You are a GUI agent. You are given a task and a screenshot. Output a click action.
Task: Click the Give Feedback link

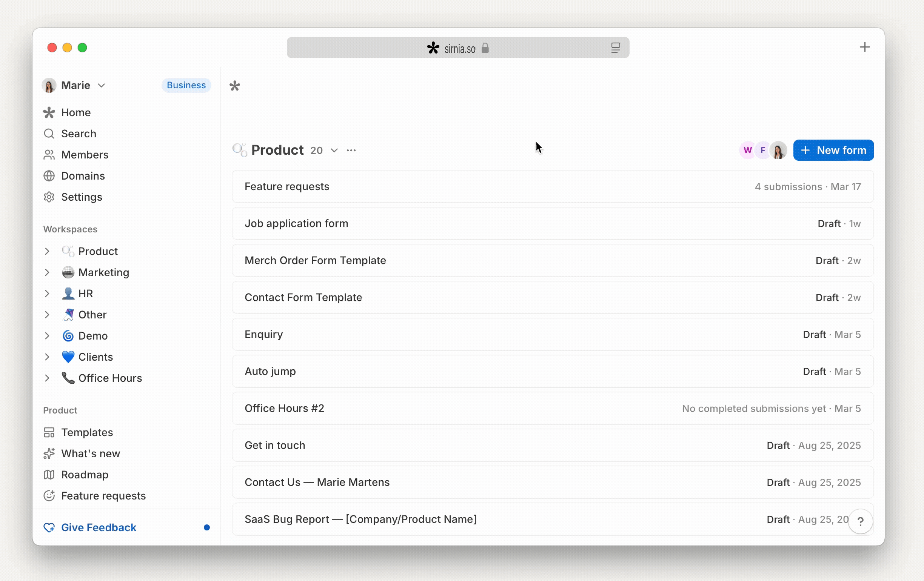99,527
